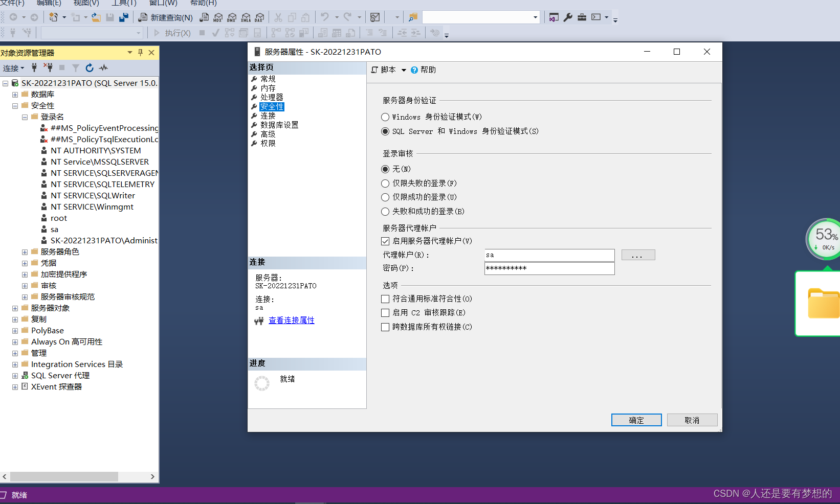Viewport: 840px width, 504px height.
Task: Open the 连接 dropdown in Object Explorer
Action: point(14,68)
